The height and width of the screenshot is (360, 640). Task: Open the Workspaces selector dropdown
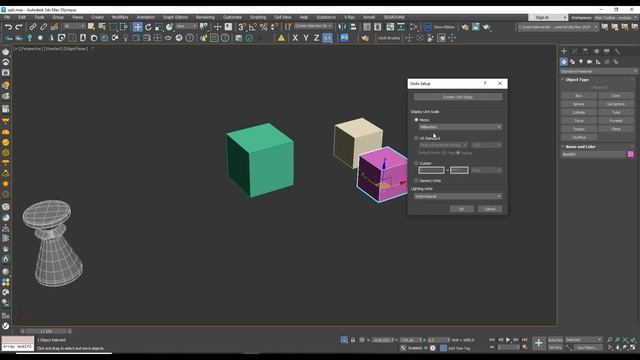pos(615,18)
